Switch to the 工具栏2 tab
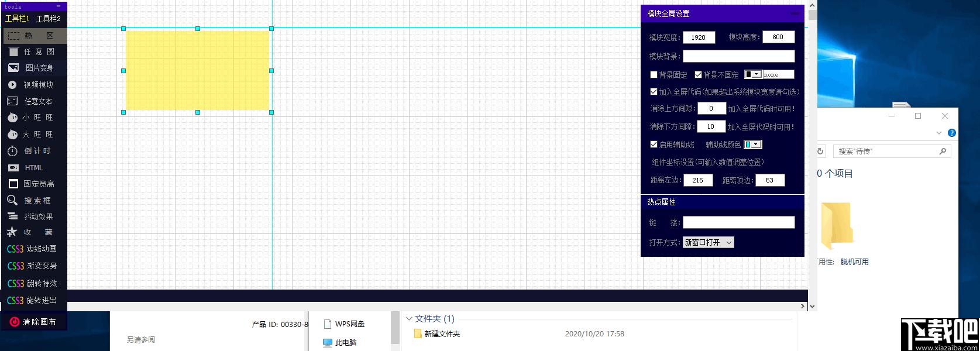 [x=49, y=19]
